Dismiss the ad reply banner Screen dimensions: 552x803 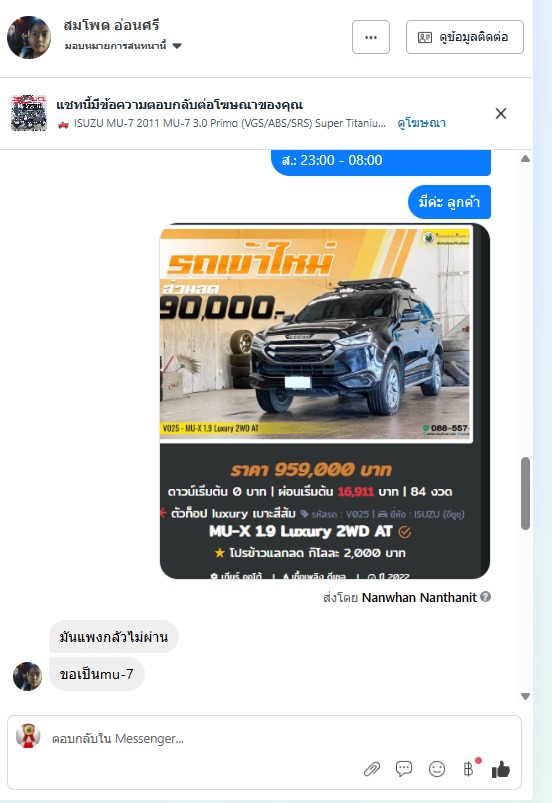[501, 114]
